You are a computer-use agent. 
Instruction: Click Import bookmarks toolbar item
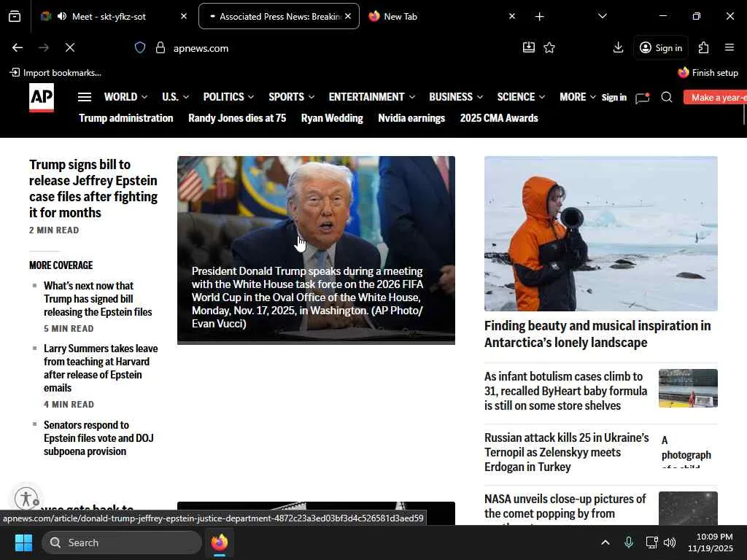click(x=55, y=72)
